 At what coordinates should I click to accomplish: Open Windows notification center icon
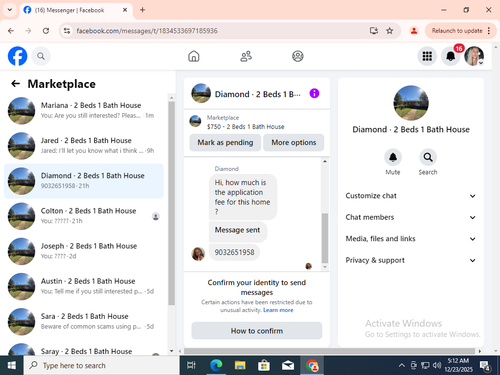coord(485,366)
